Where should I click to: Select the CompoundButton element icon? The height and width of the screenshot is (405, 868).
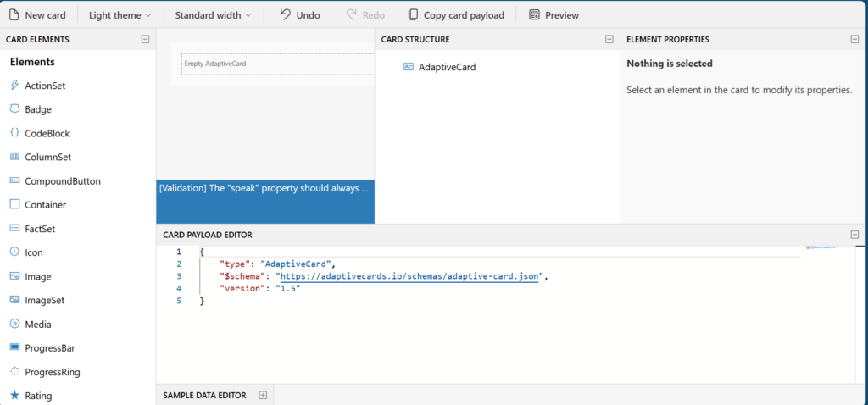[14, 180]
